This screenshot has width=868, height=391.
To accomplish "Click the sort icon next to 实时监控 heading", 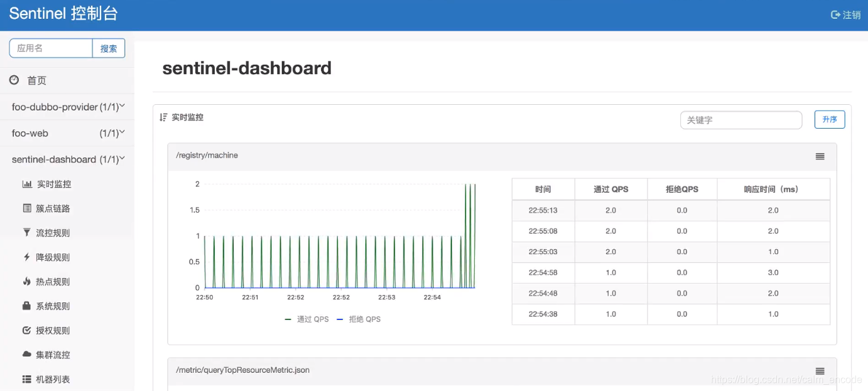I will (x=163, y=117).
